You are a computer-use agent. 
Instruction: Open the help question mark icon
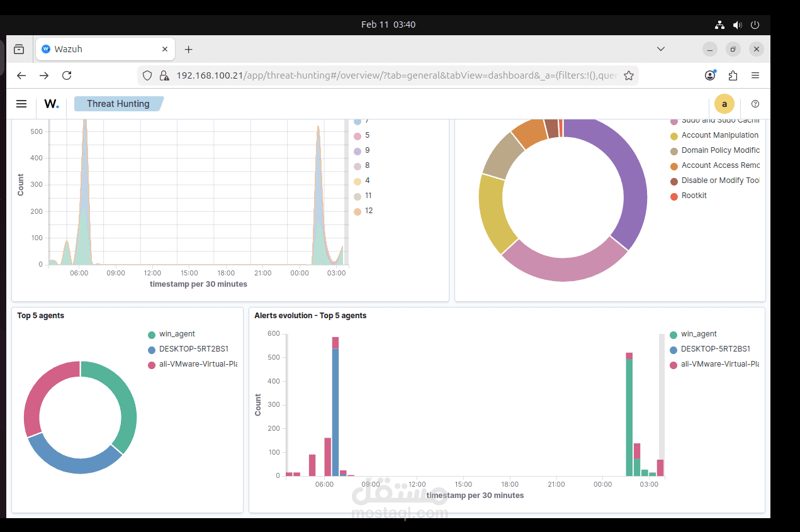coord(755,104)
